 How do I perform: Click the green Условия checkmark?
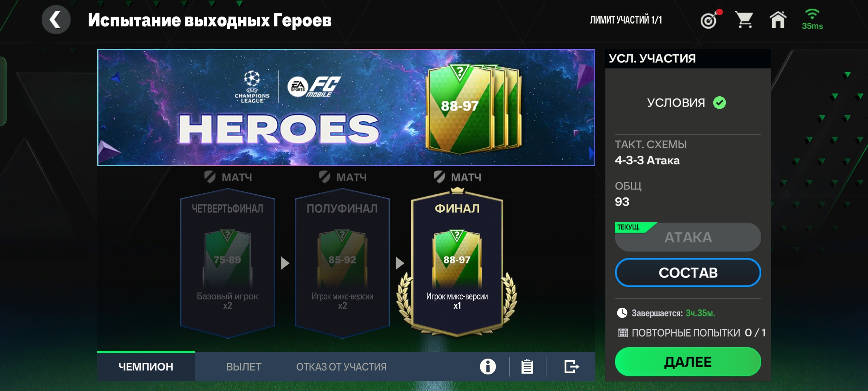(719, 103)
